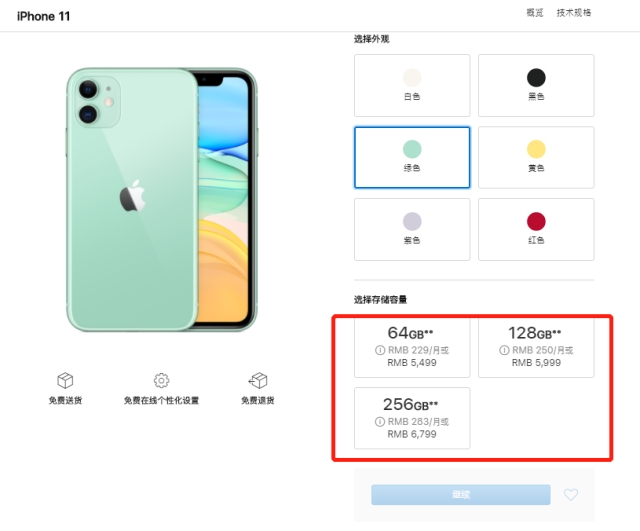
Task: Click info icon beside RMB 229/月
Action: [380, 350]
